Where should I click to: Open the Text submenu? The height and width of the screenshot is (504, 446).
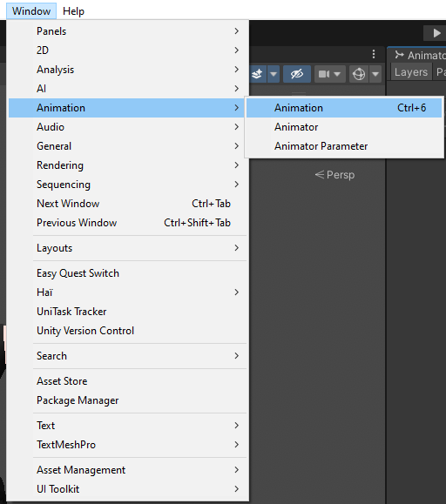click(x=129, y=426)
